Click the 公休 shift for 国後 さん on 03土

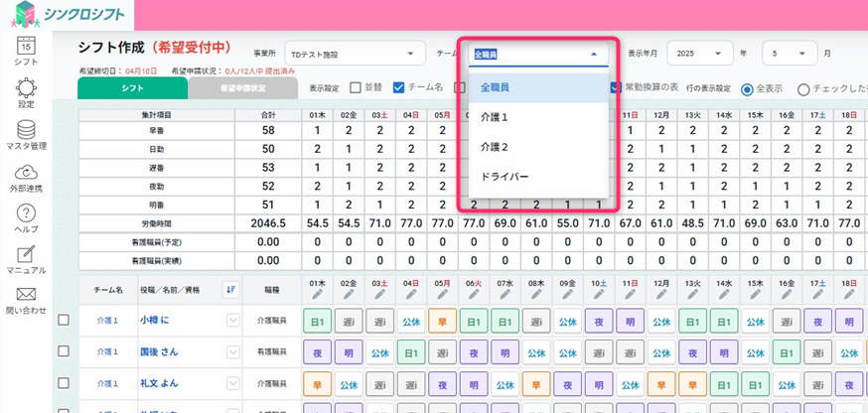pyautogui.click(x=379, y=352)
